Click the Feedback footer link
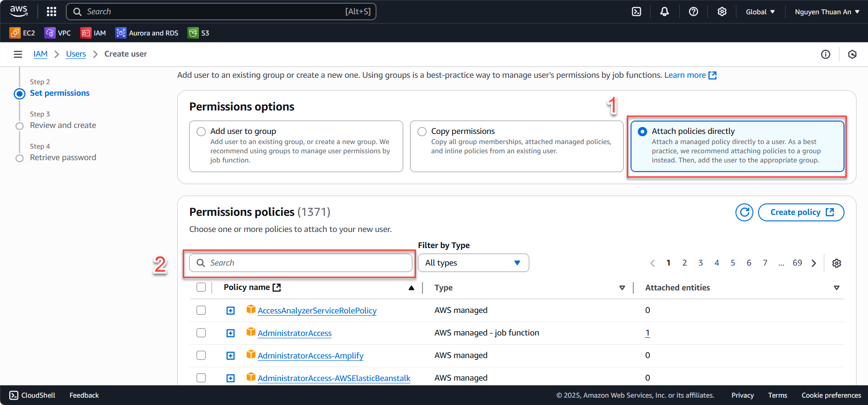 tap(84, 395)
